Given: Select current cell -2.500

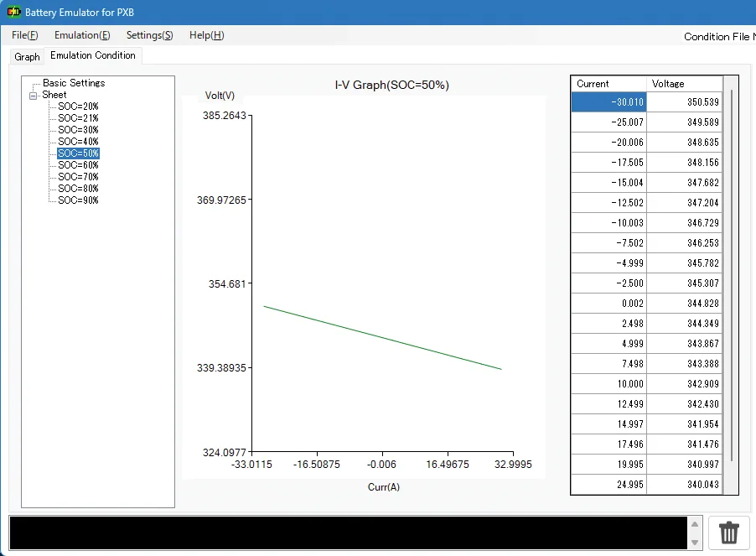Looking at the screenshot, I should [609, 283].
